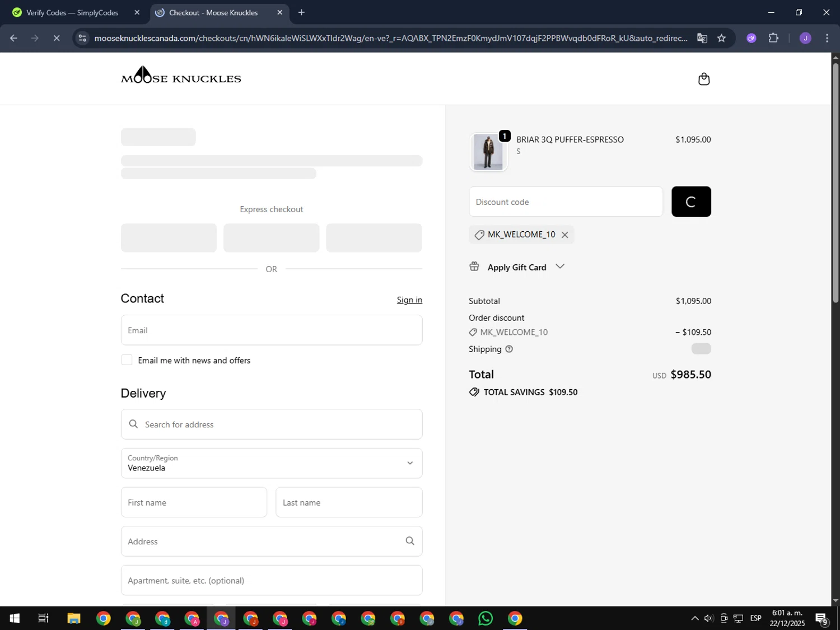Open the purple extension icon
Image resolution: width=840 pixels, height=630 pixels.
click(751, 38)
